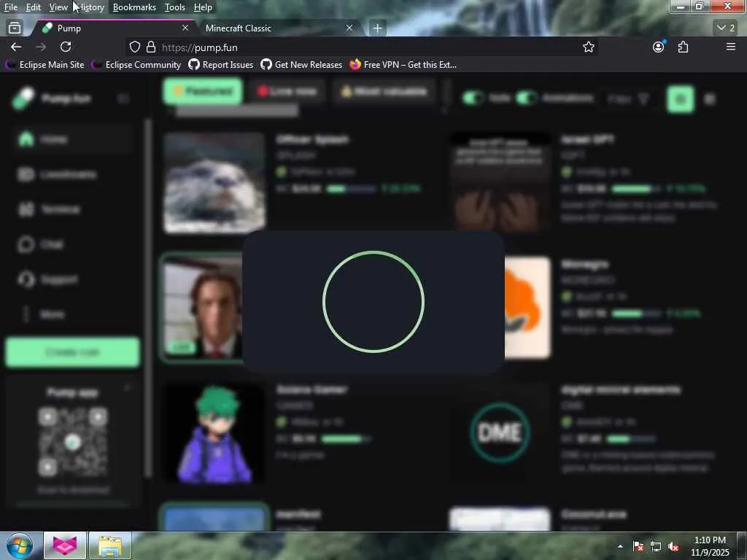Image resolution: width=747 pixels, height=560 pixels.
Task: Open the network tray icon
Action: pyautogui.click(x=656, y=546)
